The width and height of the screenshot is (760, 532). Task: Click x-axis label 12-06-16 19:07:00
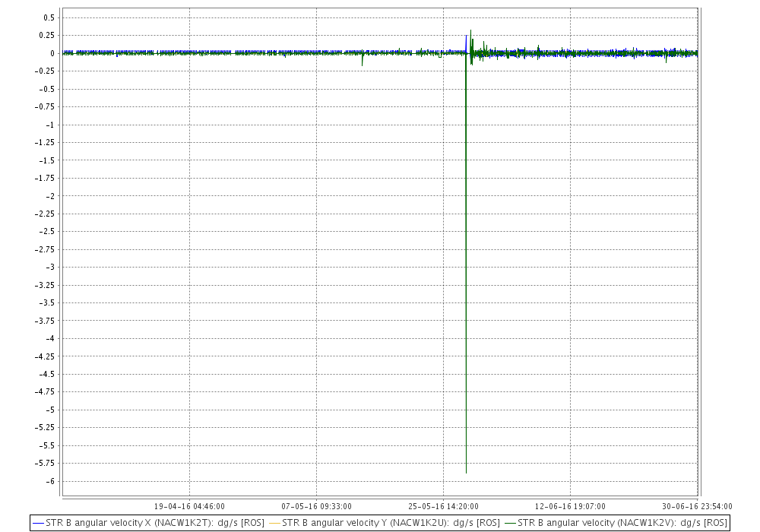pyautogui.click(x=570, y=506)
